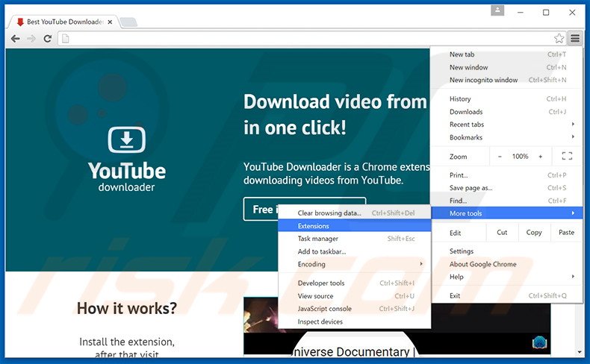Select Find in Chrome menu

click(x=507, y=201)
